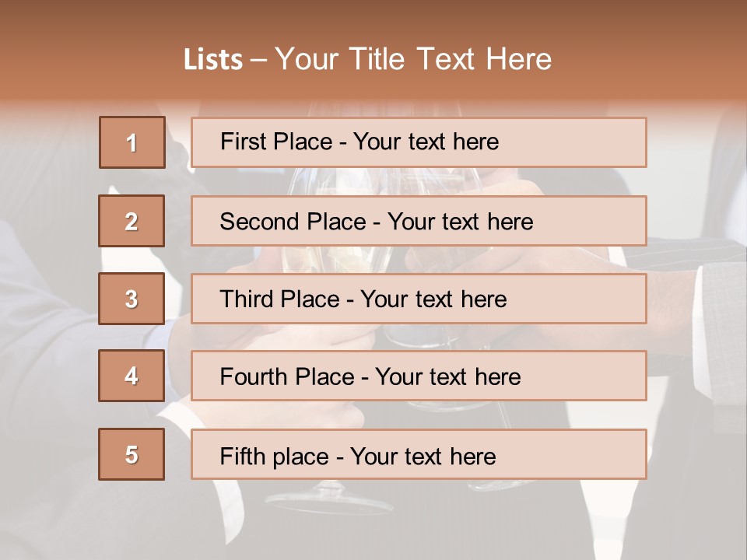Select the Second Place text bar

(x=419, y=221)
